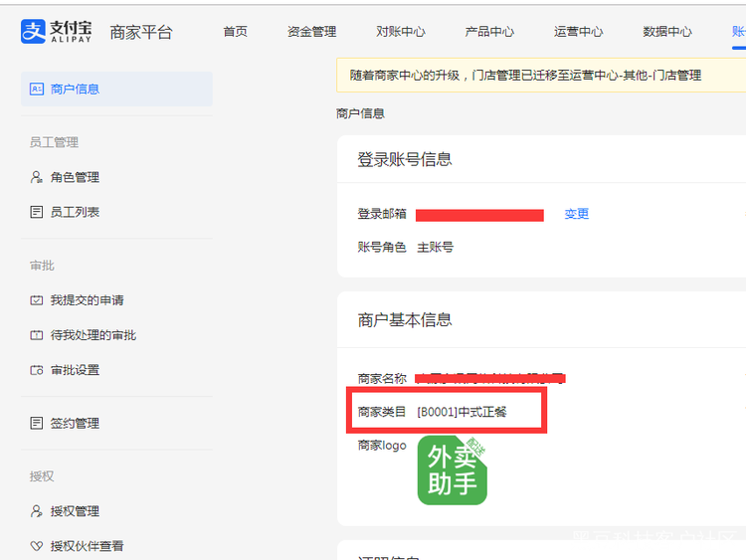Open 角色管理 text in sidebar
Screen dimensions: 746x560
[x=75, y=177]
